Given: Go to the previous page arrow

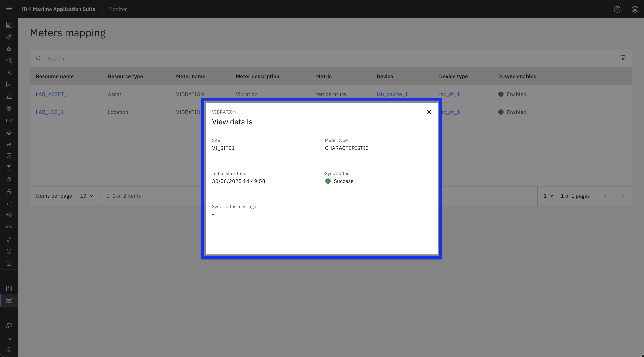Looking at the screenshot, I should click(605, 196).
